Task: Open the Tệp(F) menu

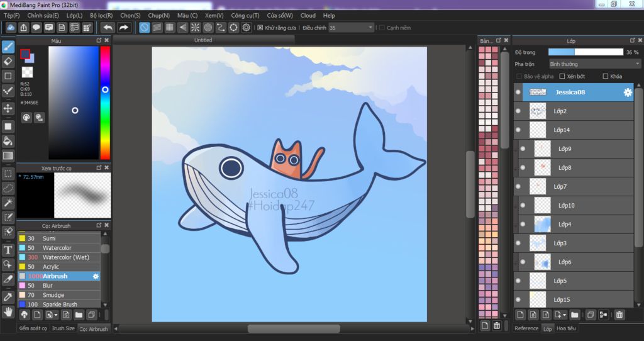Action: click(x=11, y=15)
